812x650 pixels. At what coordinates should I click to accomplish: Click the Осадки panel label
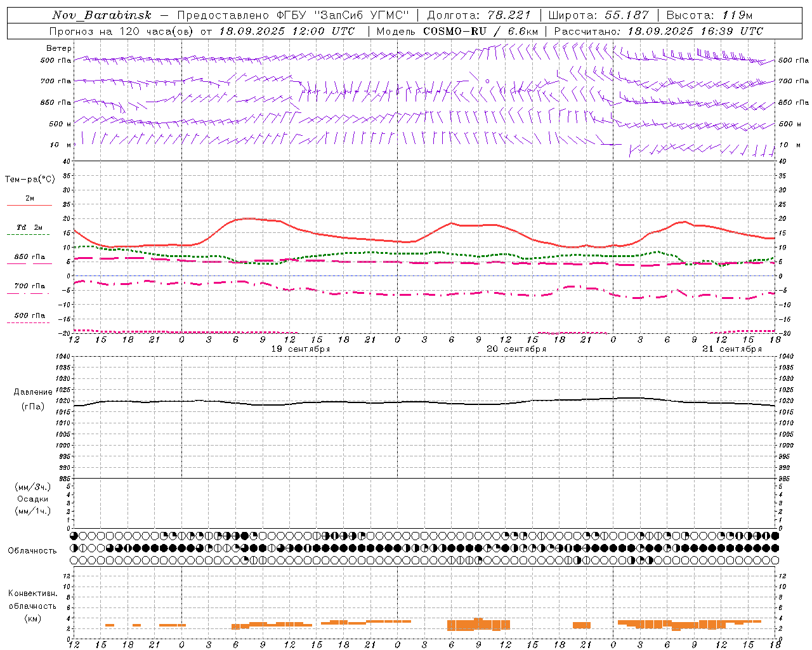pyautogui.click(x=33, y=499)
